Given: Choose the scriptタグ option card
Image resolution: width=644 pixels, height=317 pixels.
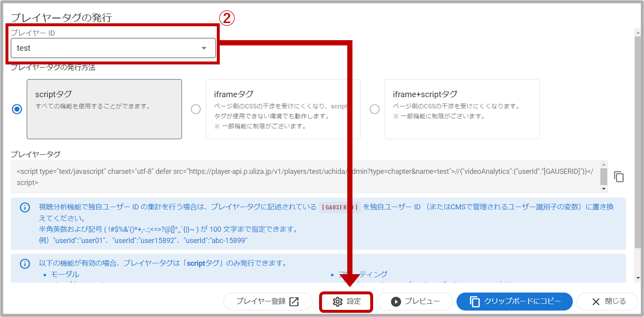Looking at the screenshot, I should (x=104, y=109).
